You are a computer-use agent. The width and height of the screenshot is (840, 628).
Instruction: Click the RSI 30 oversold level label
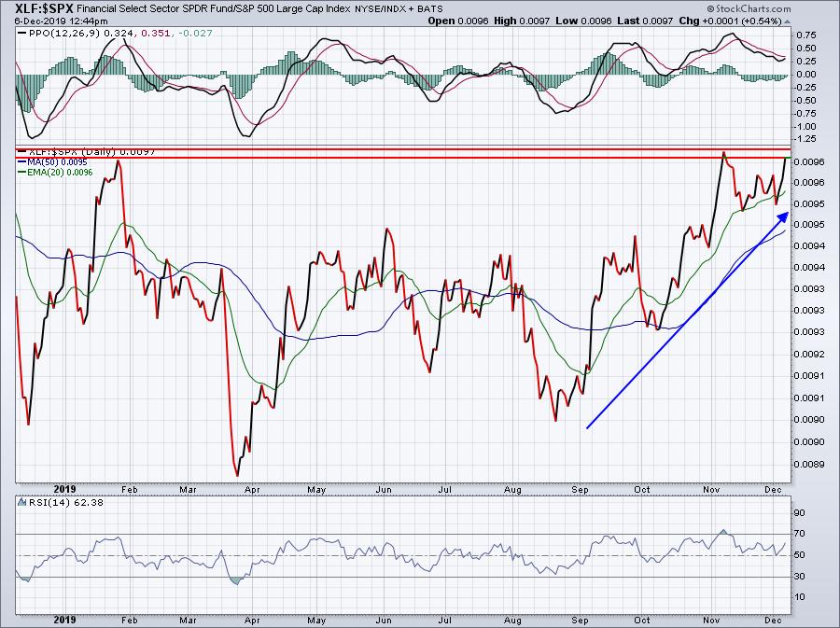click(799, 576)
